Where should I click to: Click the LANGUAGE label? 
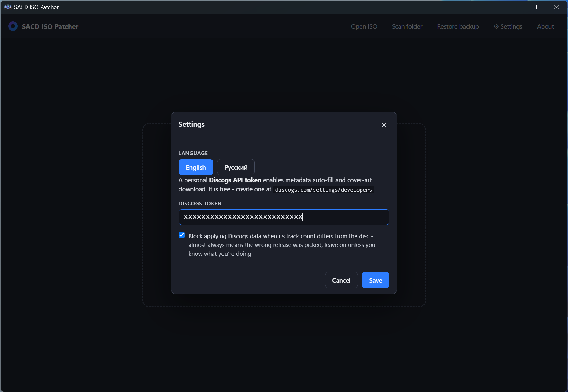(x=193, y=153)
